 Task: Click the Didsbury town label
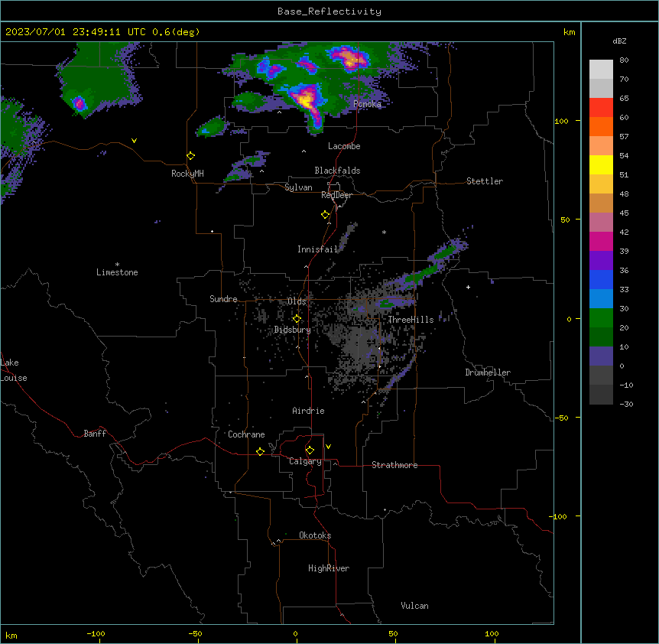click(x=293, y=330)
